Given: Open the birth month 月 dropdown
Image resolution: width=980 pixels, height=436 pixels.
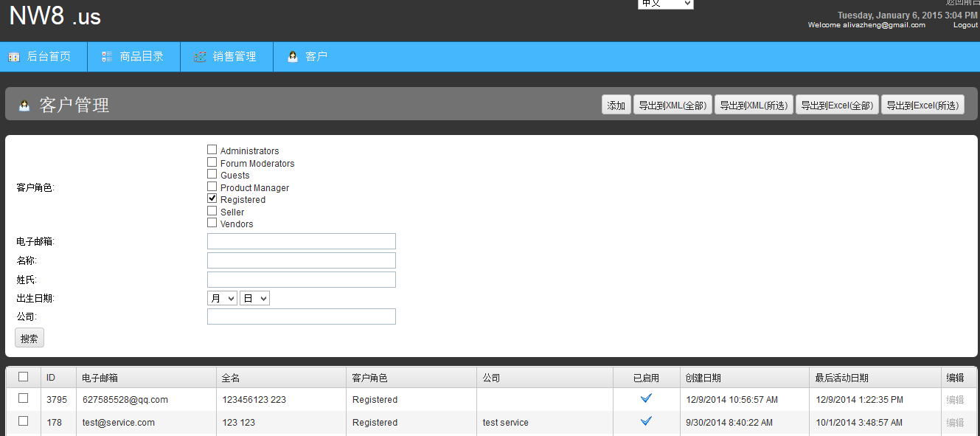Looking at the screenshot, I should point(222,298).
